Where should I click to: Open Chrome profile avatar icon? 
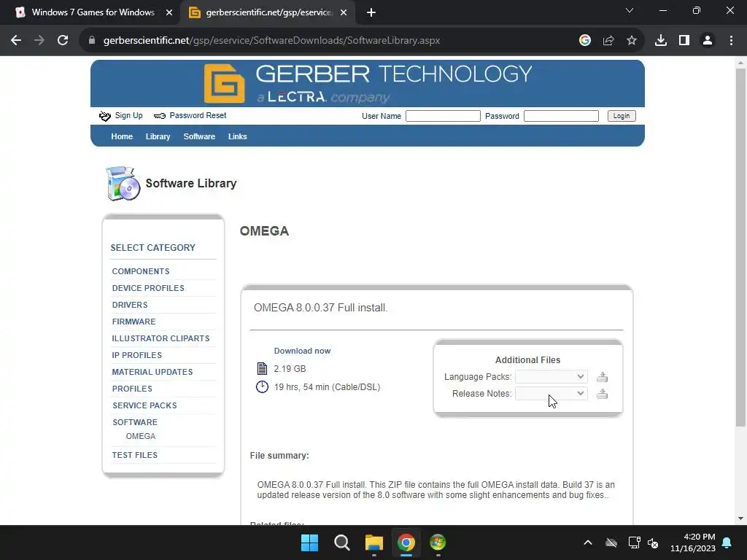(708, 41)
